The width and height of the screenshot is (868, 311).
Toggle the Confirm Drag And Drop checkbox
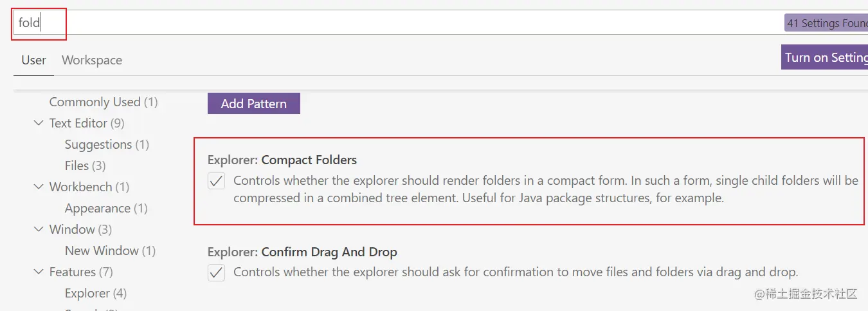(x=217, y=272)
